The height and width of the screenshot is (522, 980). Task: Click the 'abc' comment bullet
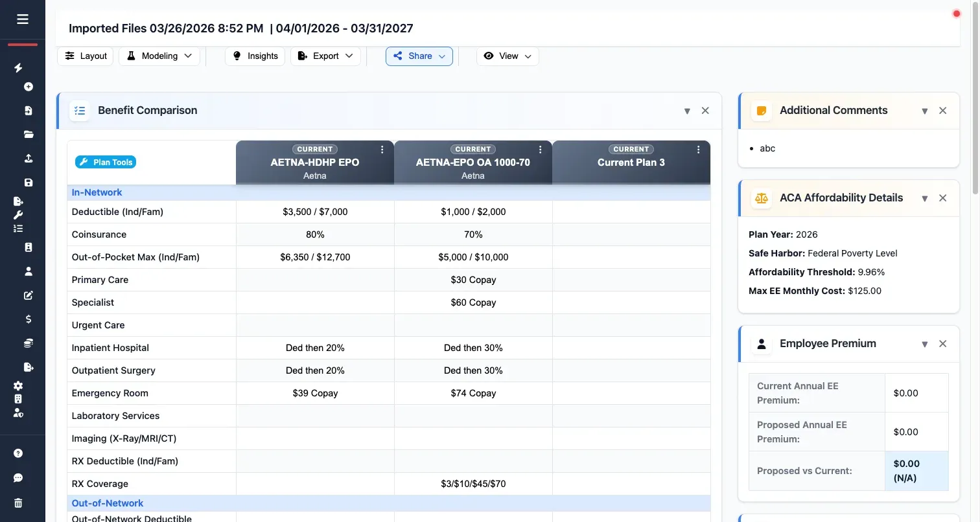click(767, 148)
